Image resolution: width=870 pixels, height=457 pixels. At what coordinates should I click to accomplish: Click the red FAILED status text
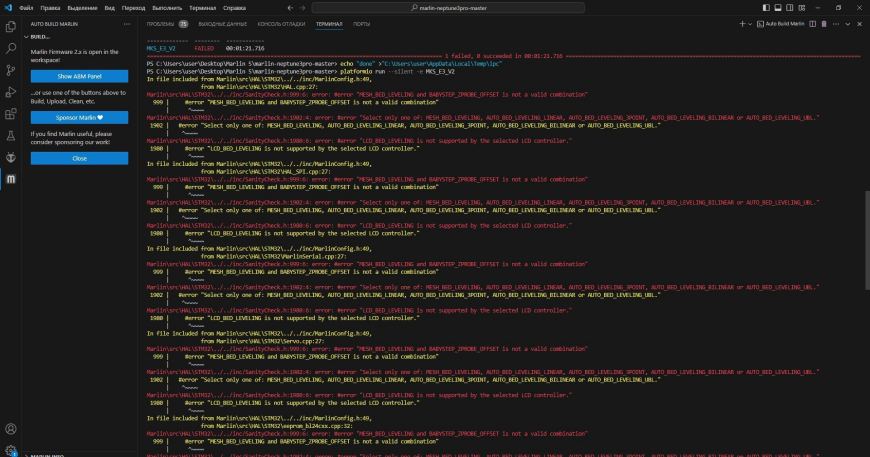coord(204,48)
